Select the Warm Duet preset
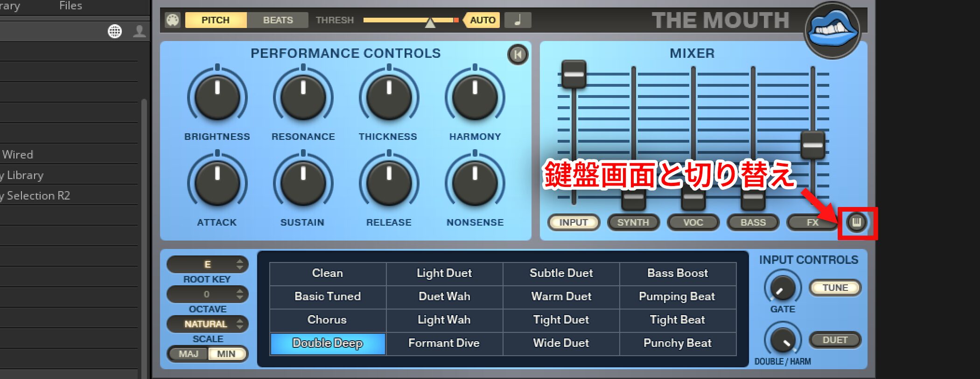The height and width of the screenshot is (379, 980). point(561,296)
